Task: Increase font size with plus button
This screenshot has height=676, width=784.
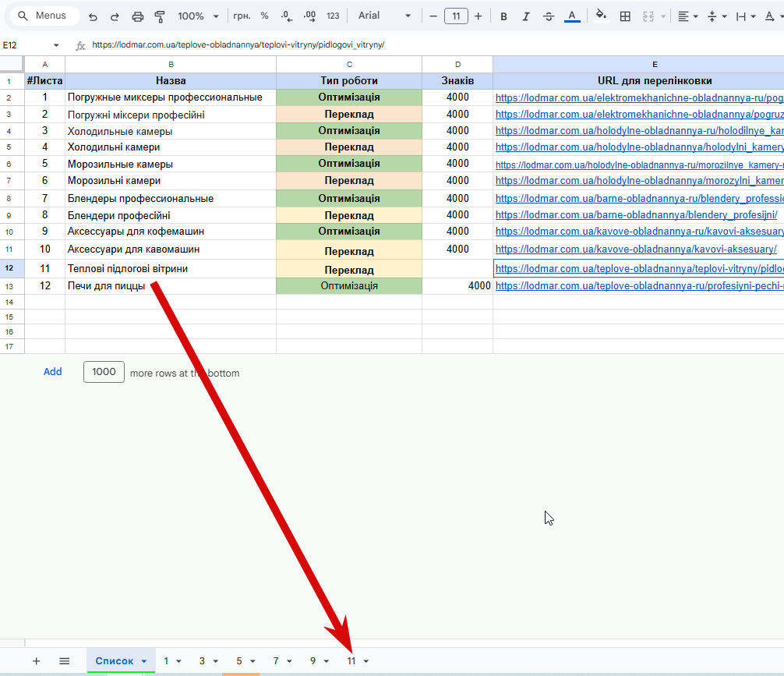Action: (479, 16)
